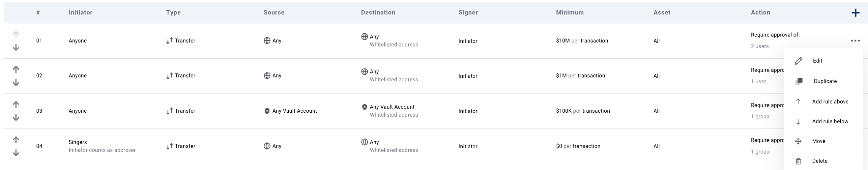Move rule 01 down with arrow
868x170 pixels.
(16, 47)
